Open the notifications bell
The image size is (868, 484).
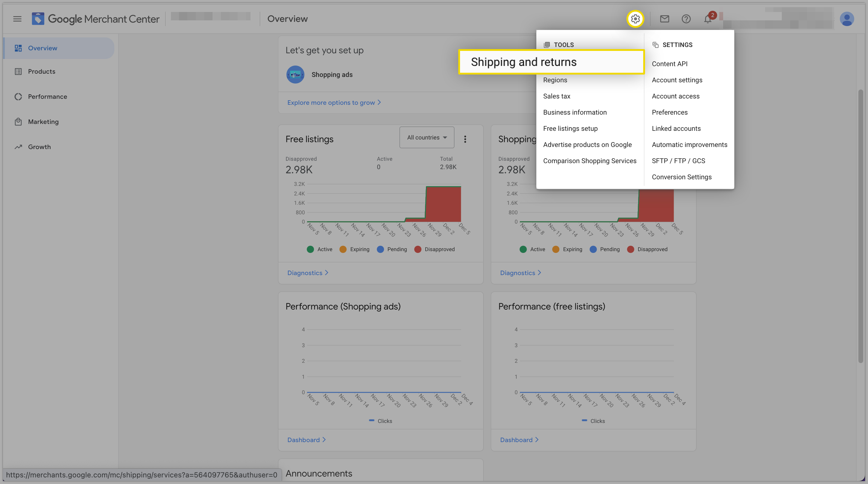click(708, 19)
